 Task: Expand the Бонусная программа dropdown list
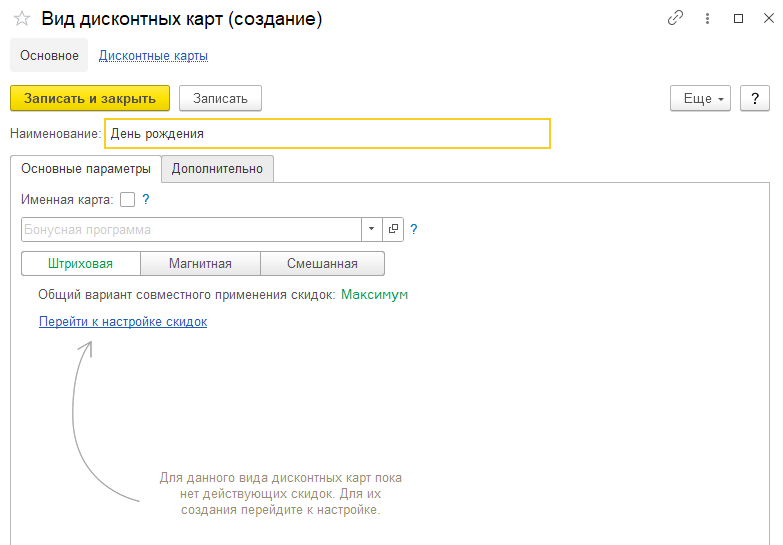tap(372, 229)
